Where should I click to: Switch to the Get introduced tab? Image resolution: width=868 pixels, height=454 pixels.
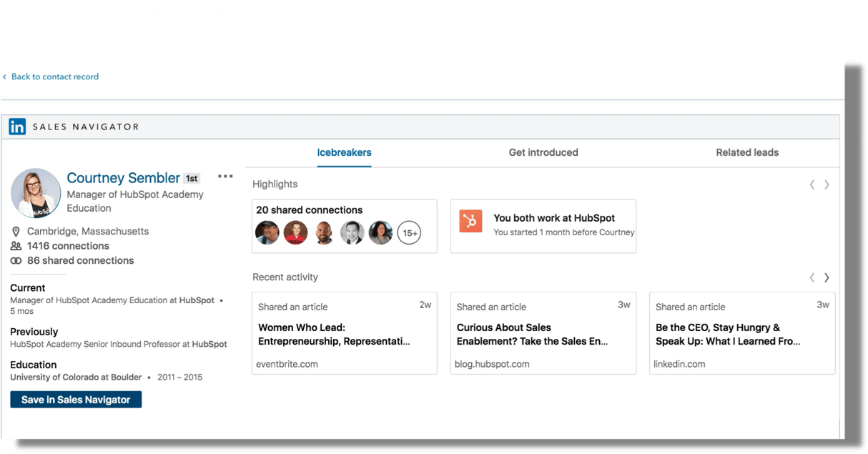coord(543,152)
